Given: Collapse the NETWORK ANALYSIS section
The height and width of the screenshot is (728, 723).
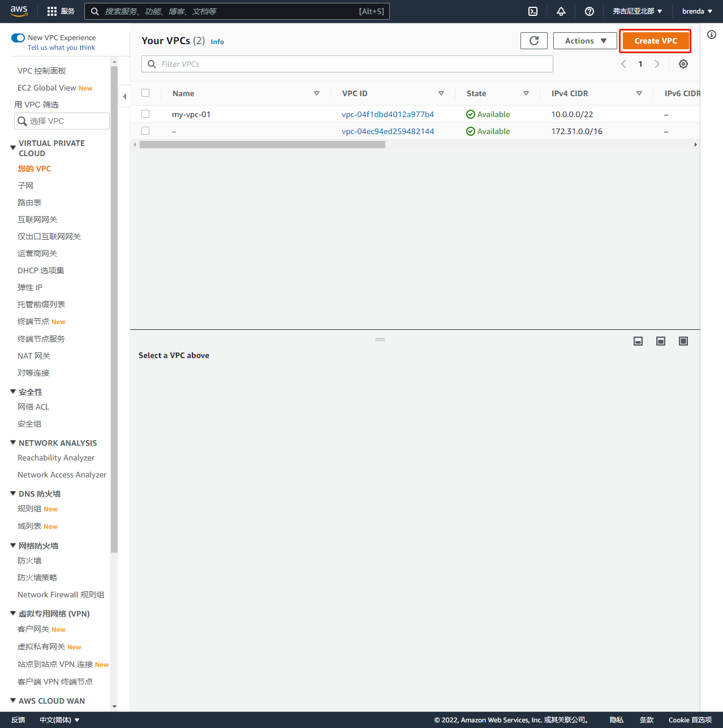Looking at the screenshot, I should click(x=13, y=442).
